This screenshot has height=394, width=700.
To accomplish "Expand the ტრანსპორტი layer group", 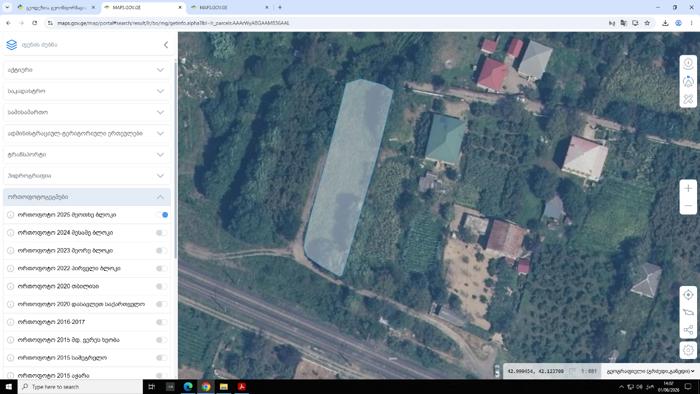I will (x=87, y=154).
